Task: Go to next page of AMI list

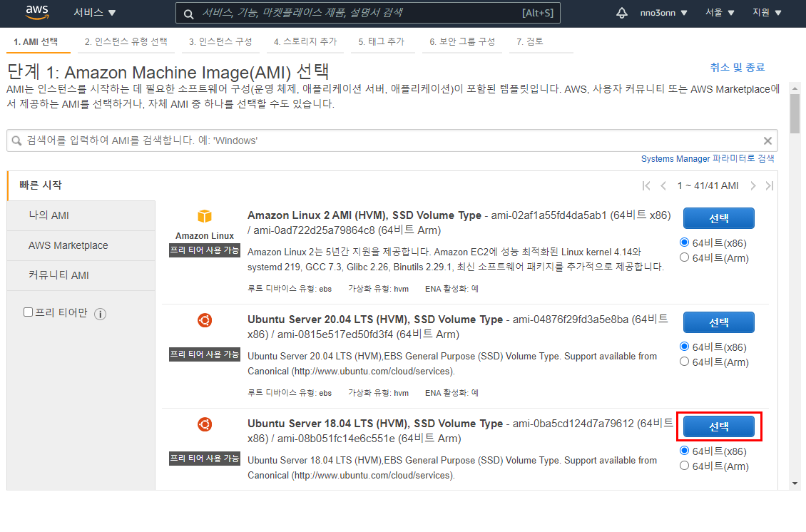Action: (753, 185)
